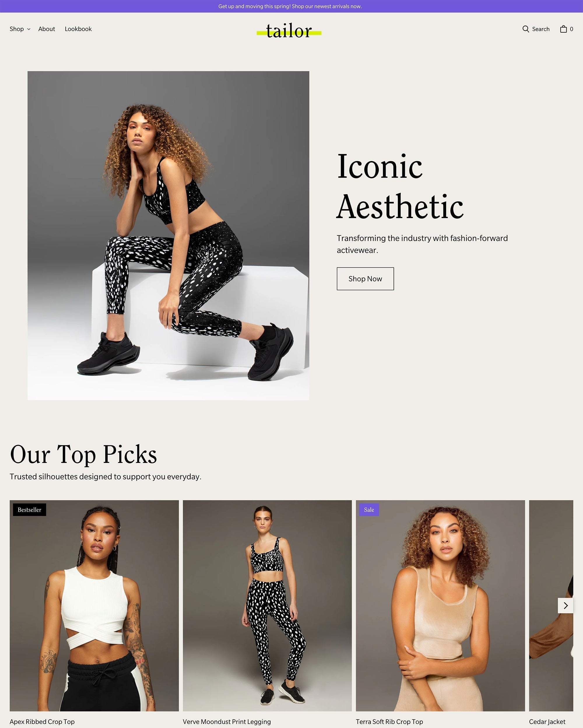The image size is (583, 728).
Task: Click the Search text label
Action: coord(540,29)
